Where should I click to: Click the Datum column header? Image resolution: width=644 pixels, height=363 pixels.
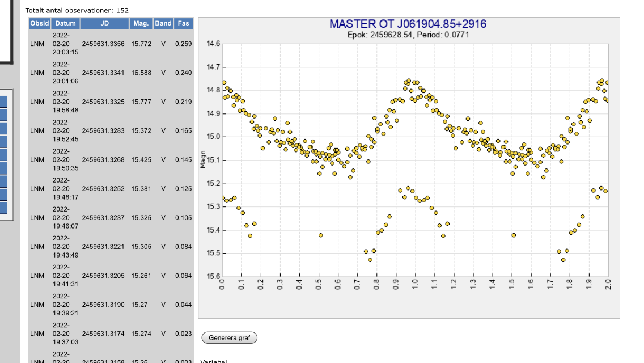pyautogui.click(x=65, y=23)
